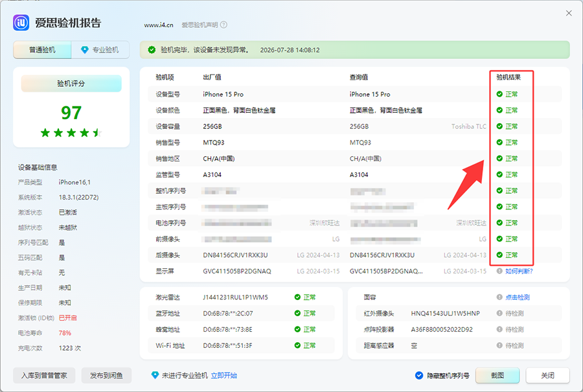Click the 激光雷达 green check status icon

click(297, 297)
